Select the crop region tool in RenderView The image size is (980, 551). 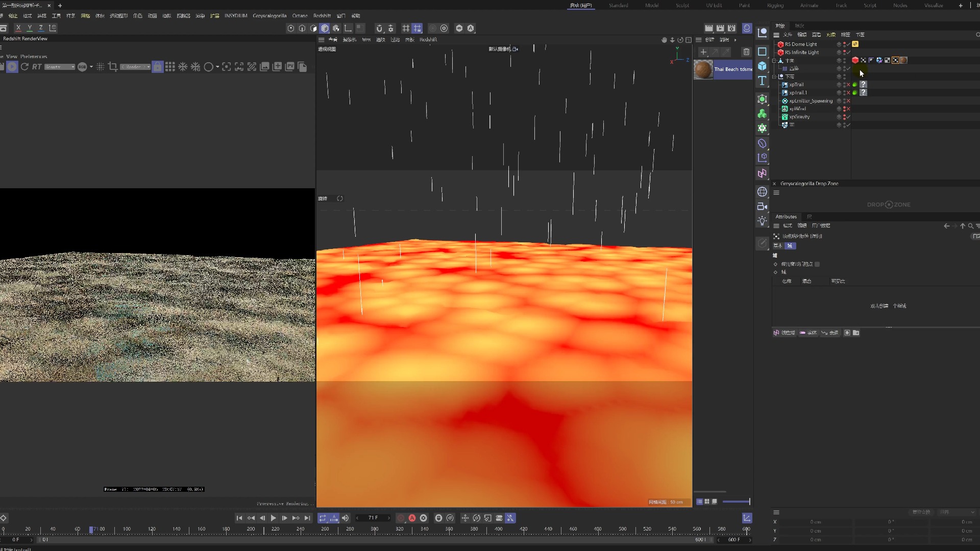[113, 67]
